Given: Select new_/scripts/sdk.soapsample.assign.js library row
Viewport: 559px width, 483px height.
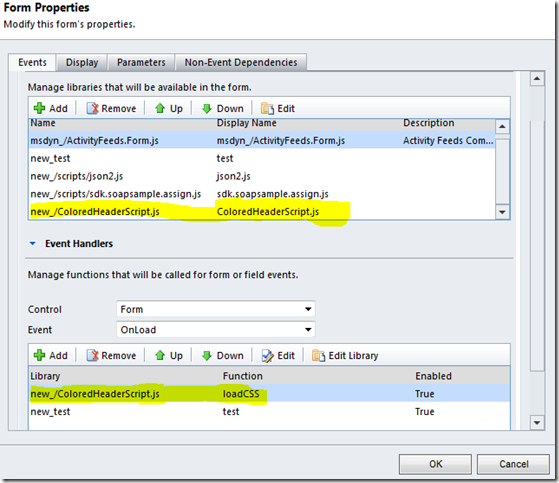Looking at the screenshot, I should click(x=262, y=194).
